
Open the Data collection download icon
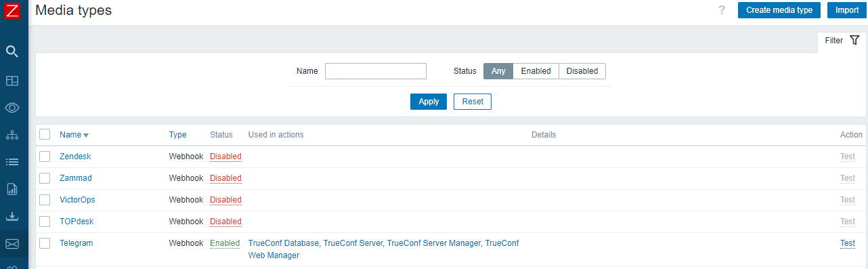12,217
